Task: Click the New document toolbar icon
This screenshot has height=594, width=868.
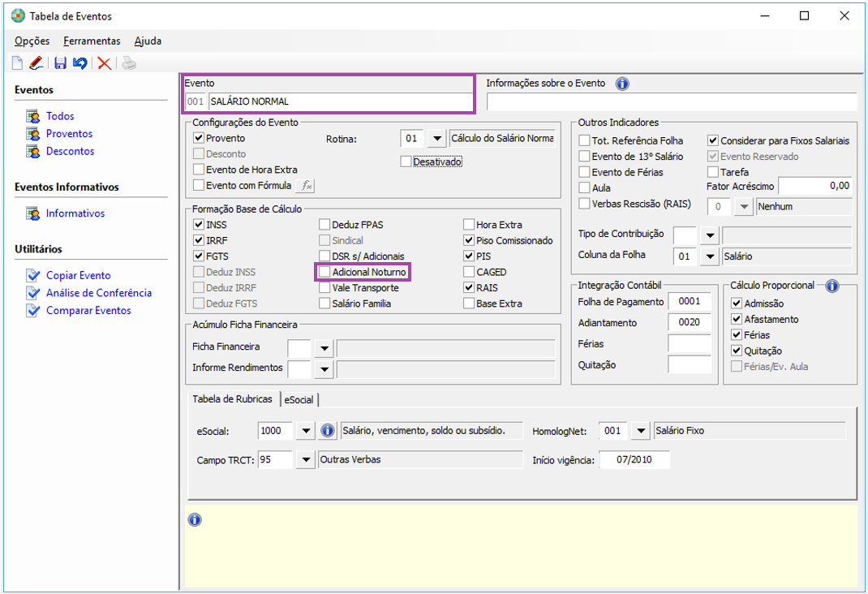Action: [17, 63]
